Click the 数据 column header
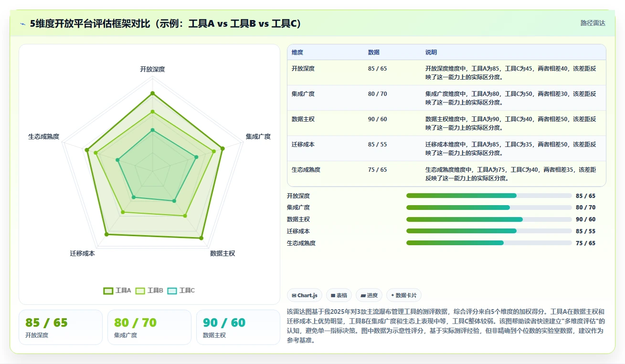 374,52
